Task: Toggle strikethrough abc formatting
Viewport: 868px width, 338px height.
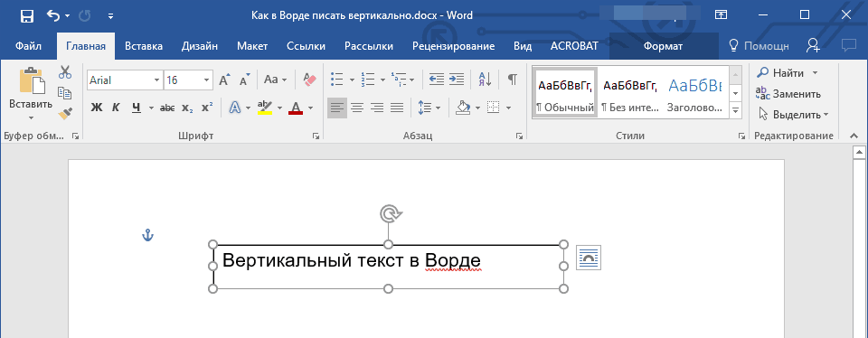Action: (x=166, y=108)
